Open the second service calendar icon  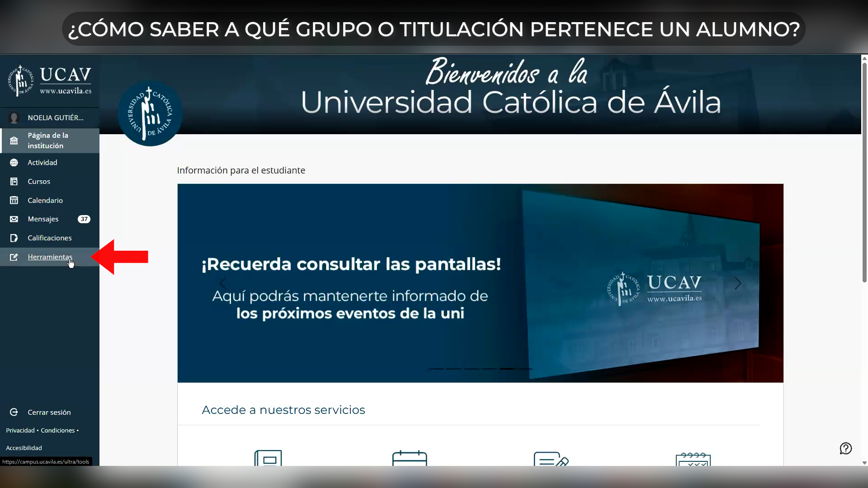[x=410, y=458]
